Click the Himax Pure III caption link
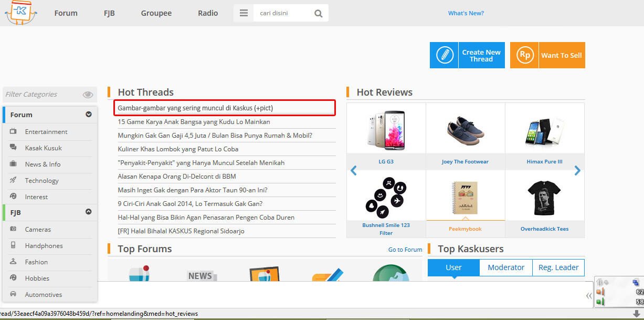Viewport: 644px width, 320px height. click(x=544, y=162)
